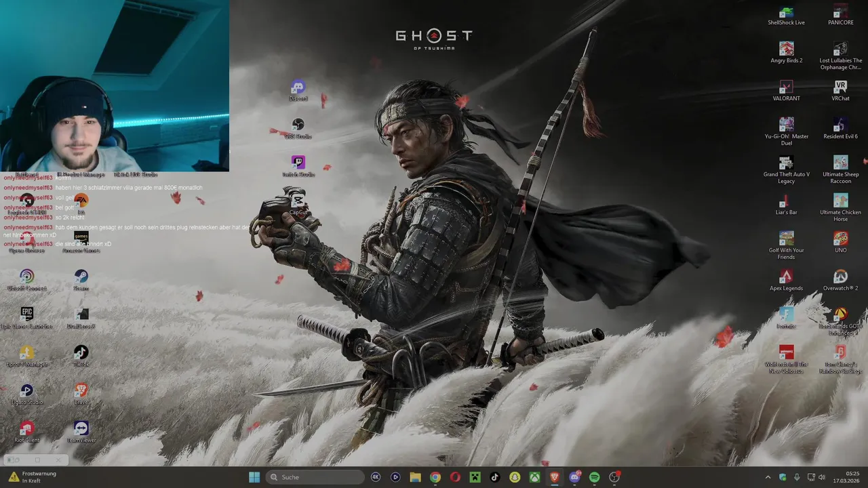Launch the VALORANT desktop shortcut

pyautogui.click(x=786, y=91)
